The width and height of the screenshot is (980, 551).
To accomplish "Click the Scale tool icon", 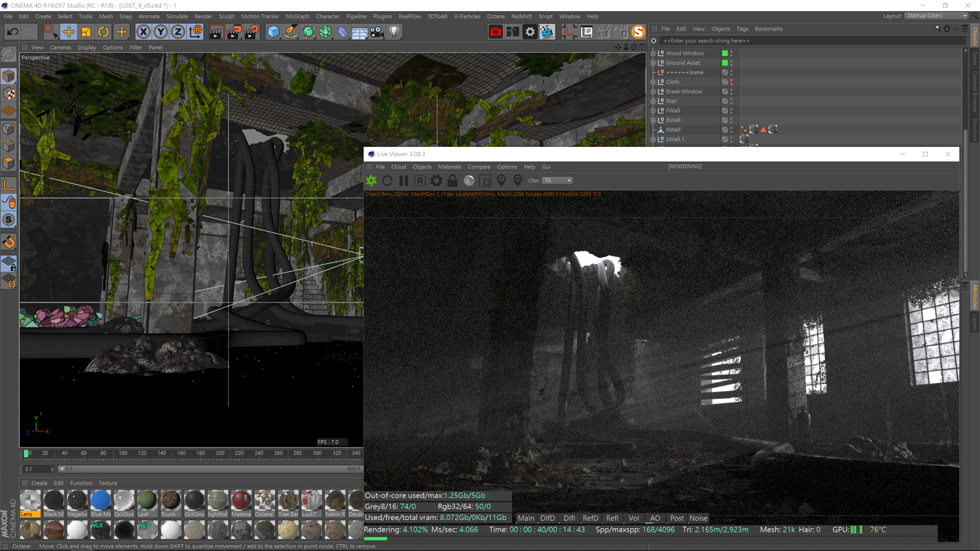I will tap(86, 32).
